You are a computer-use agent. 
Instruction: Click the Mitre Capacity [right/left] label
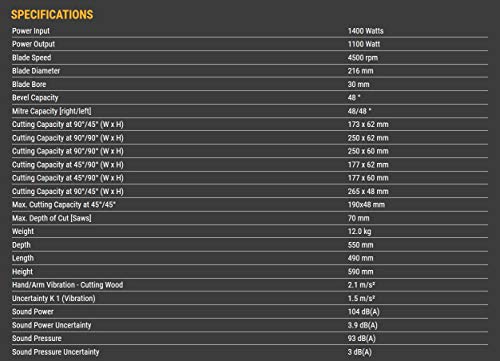(x=52, y=111)
